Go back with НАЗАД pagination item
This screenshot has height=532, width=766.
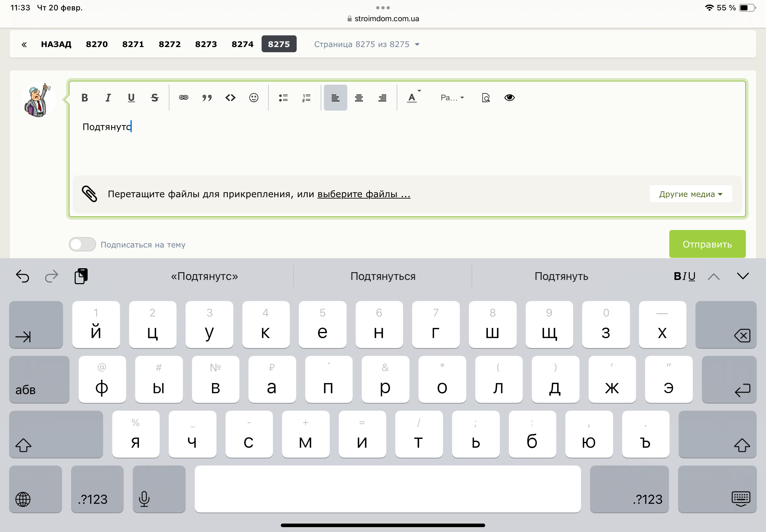(56, 44)
